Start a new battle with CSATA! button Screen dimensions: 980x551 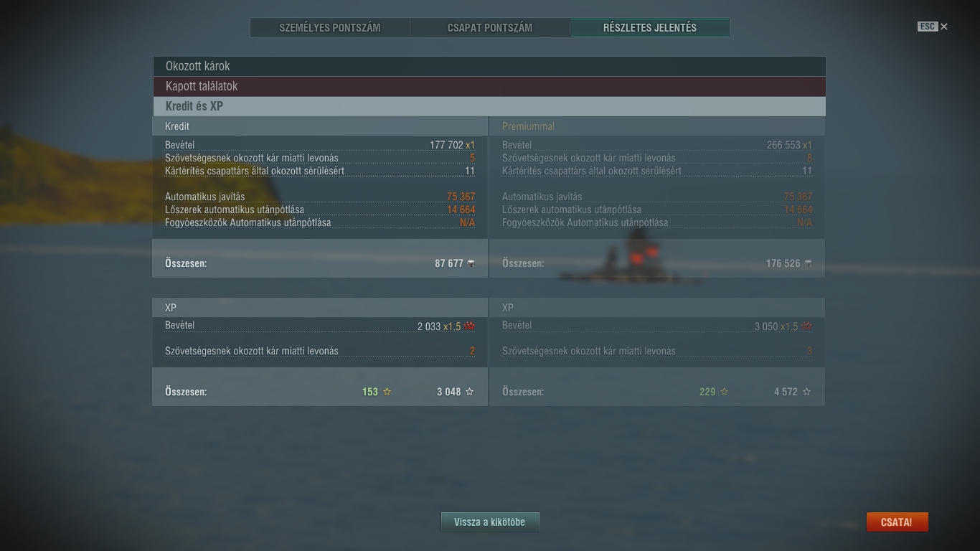tap(897, 522)
